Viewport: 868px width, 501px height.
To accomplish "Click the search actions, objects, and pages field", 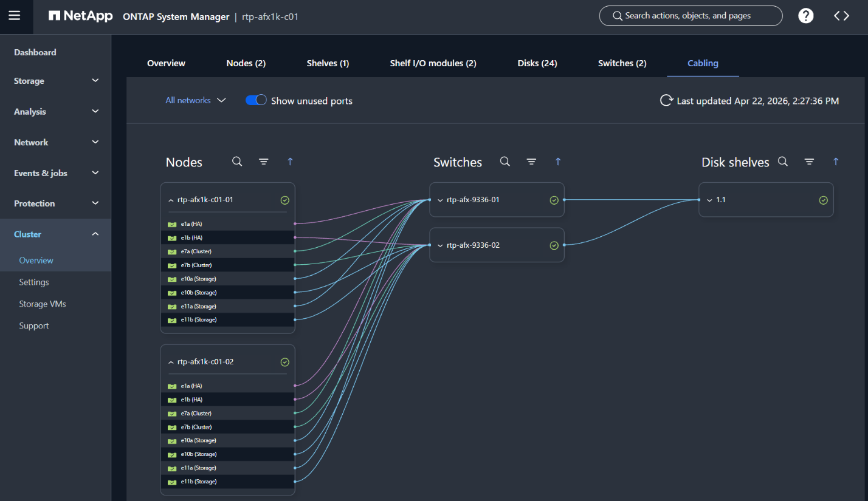I will click(691, 16).
